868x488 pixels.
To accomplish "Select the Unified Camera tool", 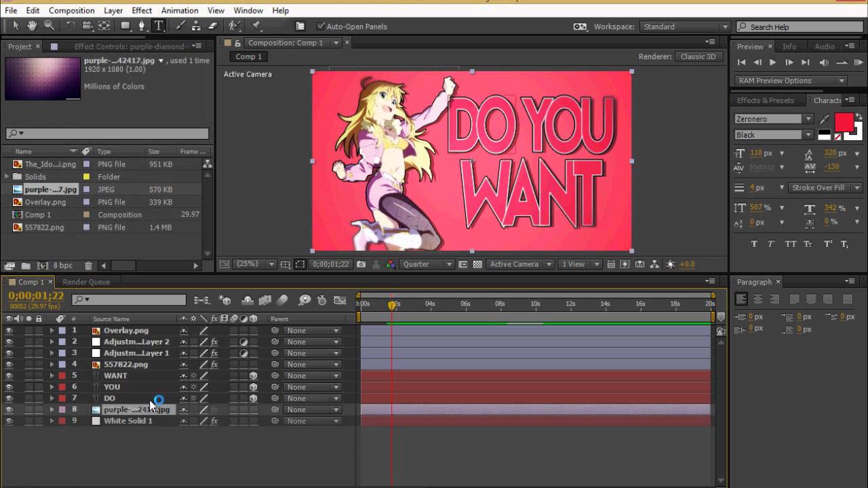I will (87, 26).
